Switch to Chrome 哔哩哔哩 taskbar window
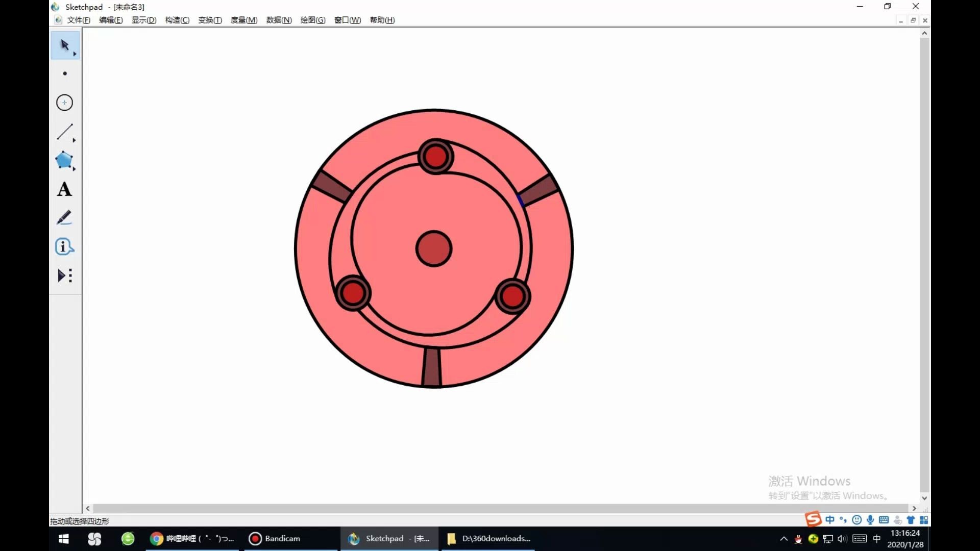980x551 pixels. (192, 539)
